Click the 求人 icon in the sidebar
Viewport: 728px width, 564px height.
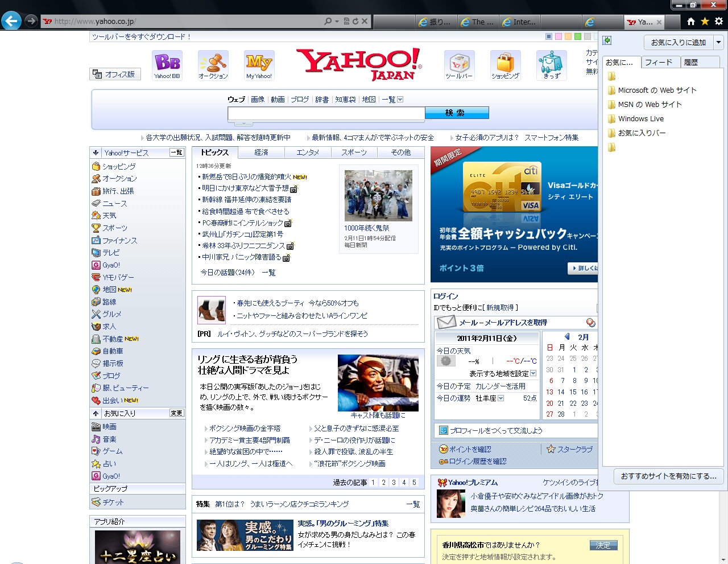click(96, 327)
